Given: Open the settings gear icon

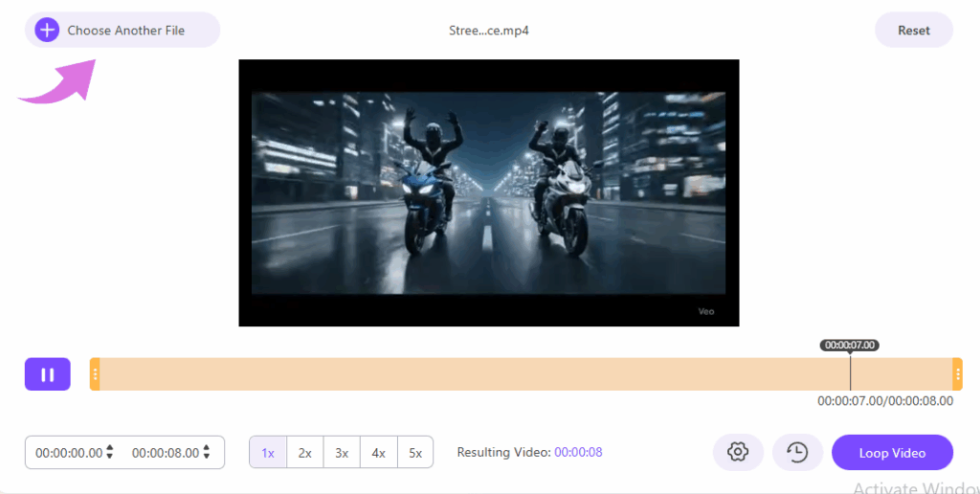Looking at the screenshot, I should (737, 452).
